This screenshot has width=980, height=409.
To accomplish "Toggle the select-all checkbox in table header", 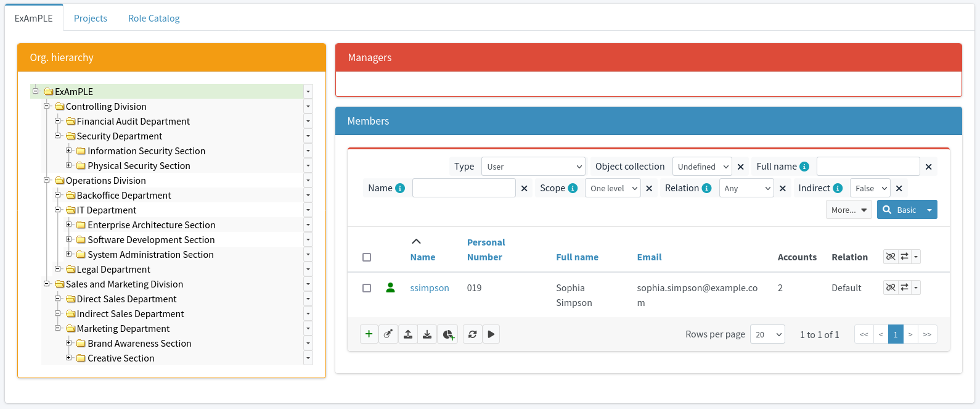I will click(367, 257).
